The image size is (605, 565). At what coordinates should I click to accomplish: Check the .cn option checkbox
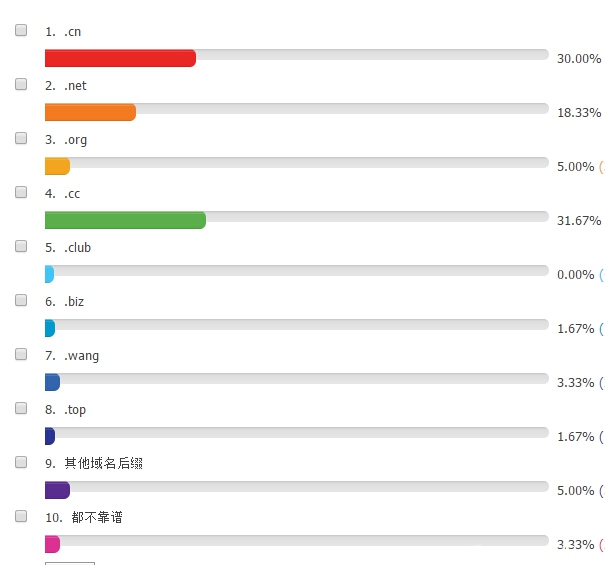click(x=21, y=30)
